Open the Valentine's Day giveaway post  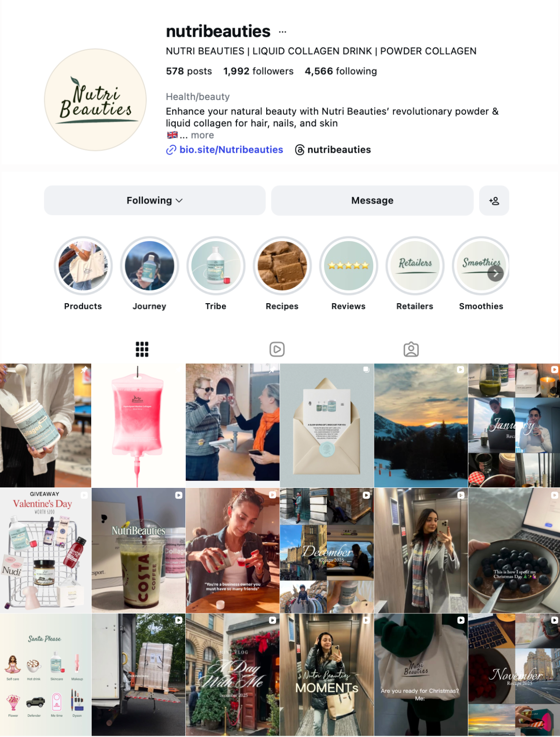point(45,550)
